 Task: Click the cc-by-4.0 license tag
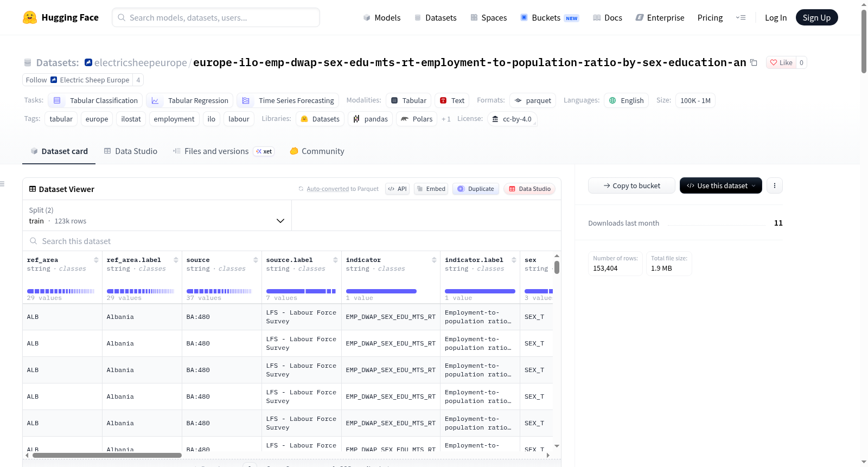(x=512, y=119)
